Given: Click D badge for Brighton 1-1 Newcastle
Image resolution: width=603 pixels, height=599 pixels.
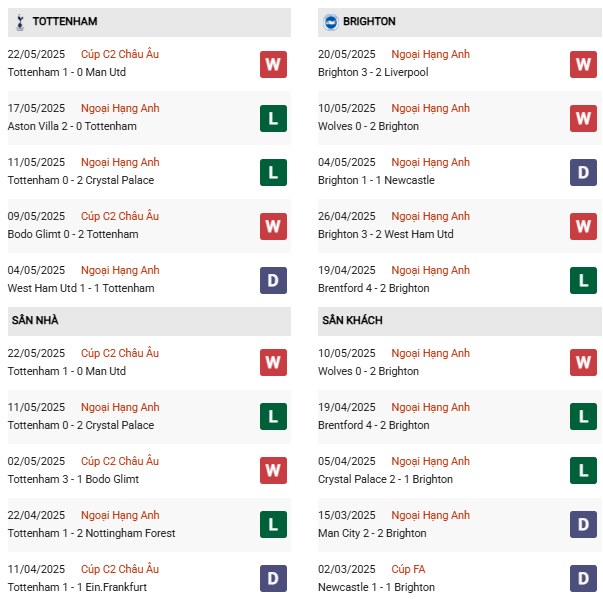Looking at the screenshot, I should click(x=584, y=172).
